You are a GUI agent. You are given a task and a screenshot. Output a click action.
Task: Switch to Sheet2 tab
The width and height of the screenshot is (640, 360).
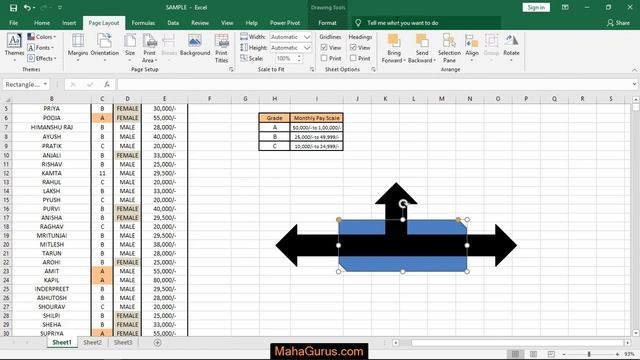click(x=92, y=342)
